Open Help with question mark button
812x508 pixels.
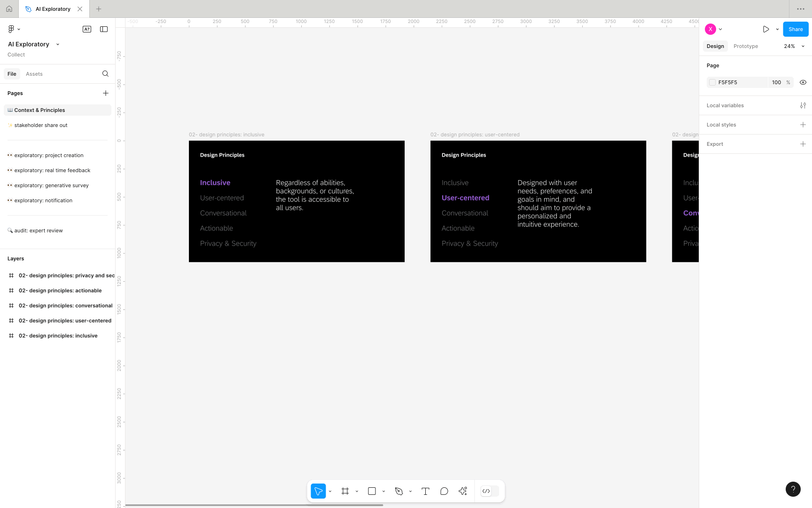coord(793,489)
